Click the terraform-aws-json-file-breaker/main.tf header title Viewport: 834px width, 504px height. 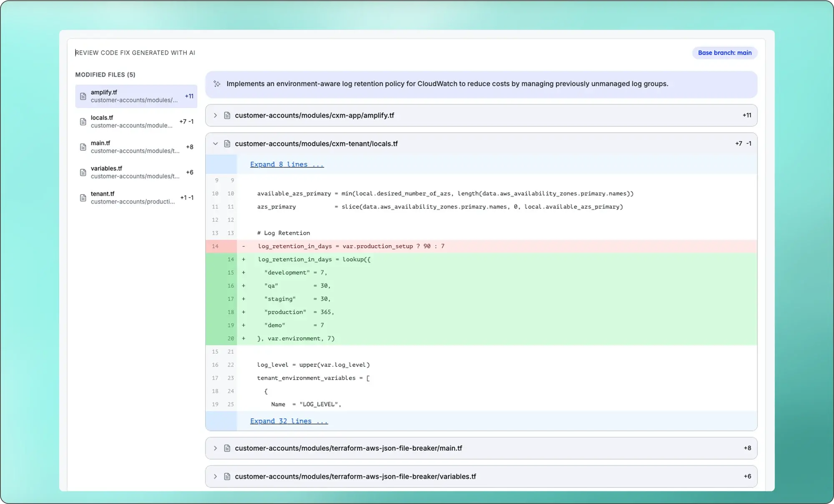[348, 449]
